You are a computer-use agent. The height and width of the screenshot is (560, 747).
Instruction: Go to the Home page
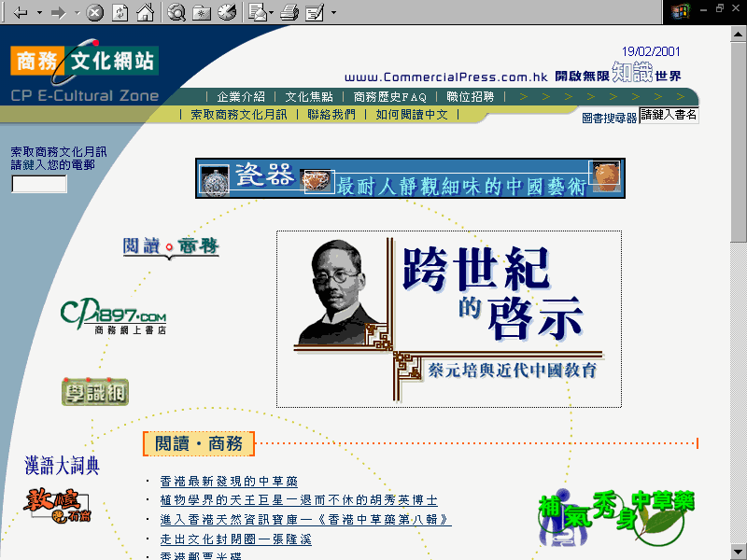[x=146, y=12]
